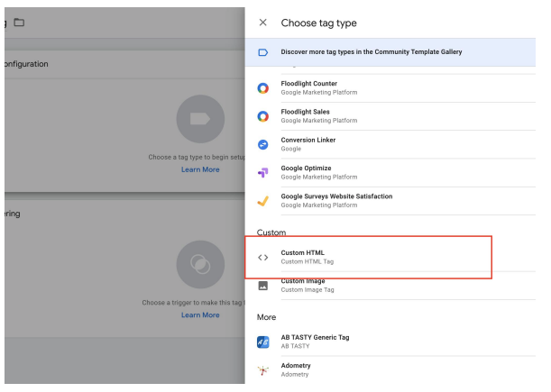551x392 pixels.
Task: Open the Community Template Gallery banner
Action: [390, 52]
